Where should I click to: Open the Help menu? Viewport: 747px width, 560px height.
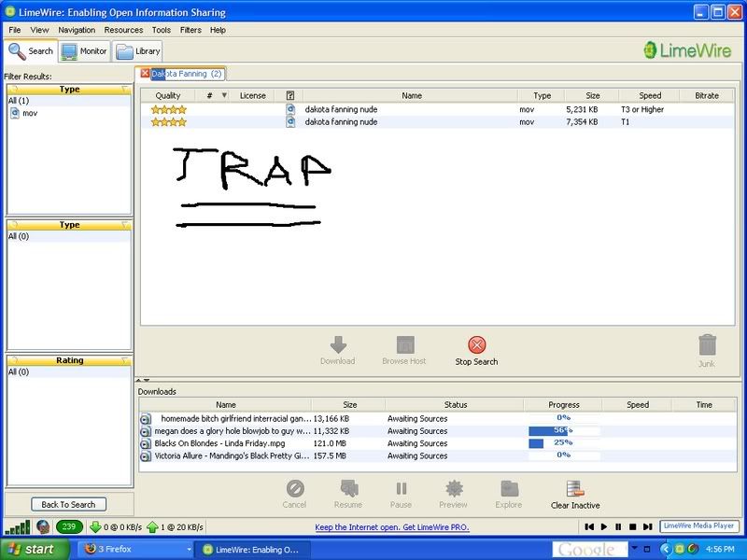pyautogui.click(x=218, y=30)
